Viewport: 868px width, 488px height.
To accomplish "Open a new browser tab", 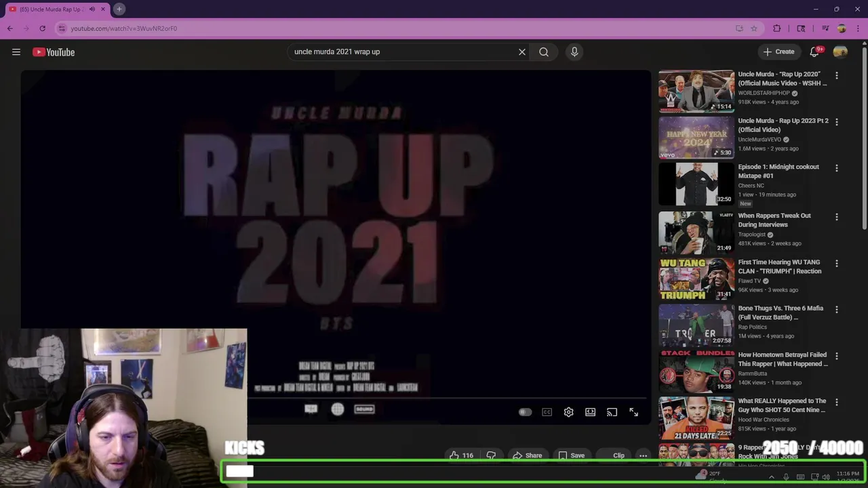I will tap(119, 9).
